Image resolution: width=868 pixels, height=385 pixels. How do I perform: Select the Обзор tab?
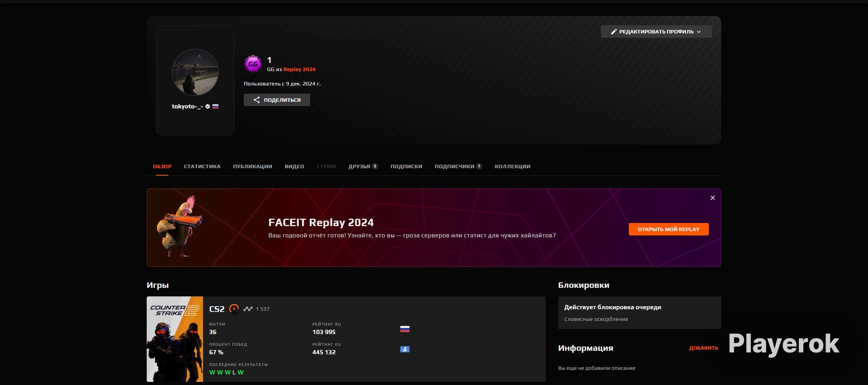pyautogui.click(x=162, y=166)
